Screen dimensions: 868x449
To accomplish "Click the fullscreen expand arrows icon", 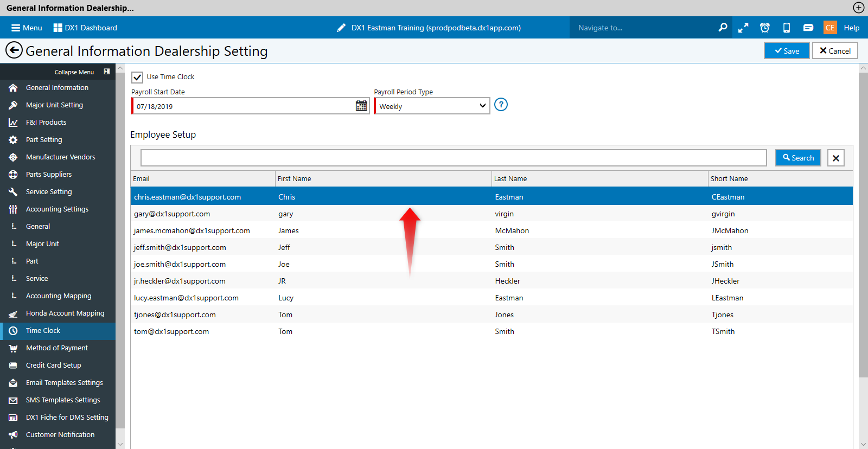I will click(x=743, y=28).
